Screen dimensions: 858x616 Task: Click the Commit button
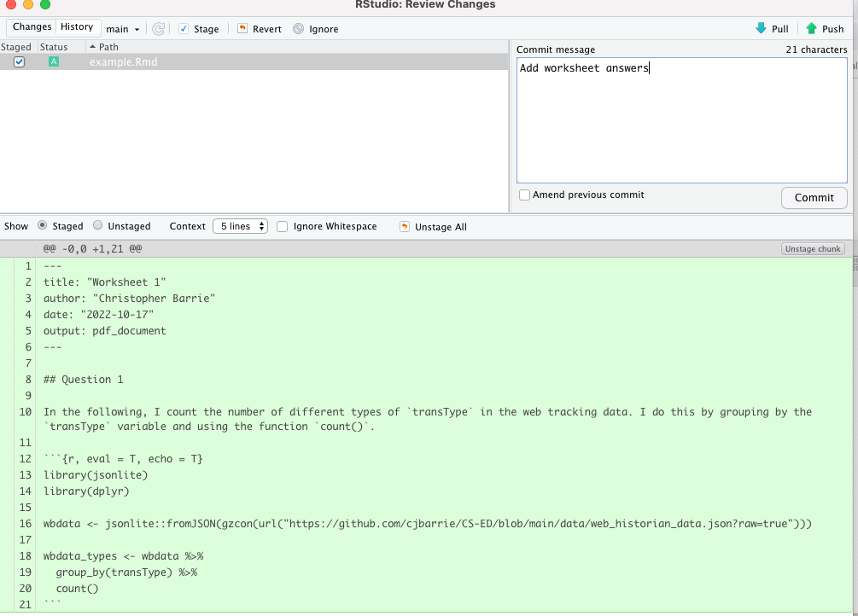point(814,197)
